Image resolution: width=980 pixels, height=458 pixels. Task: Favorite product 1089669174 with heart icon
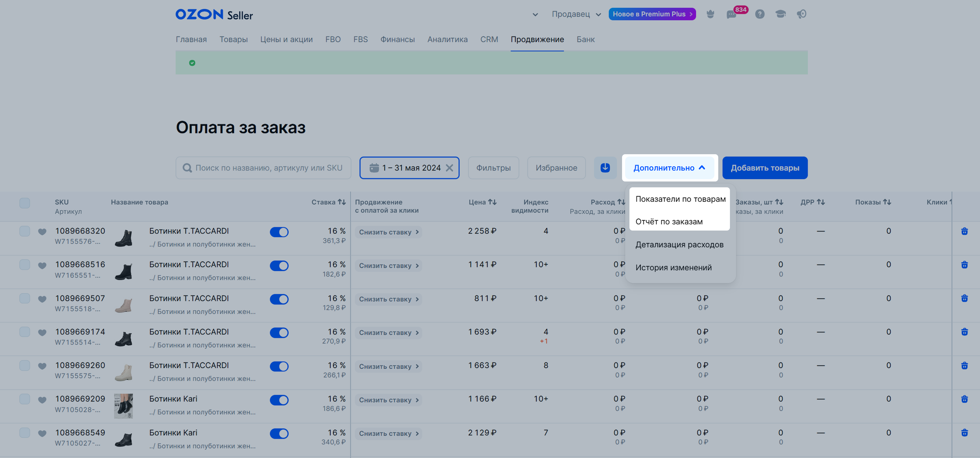(x=42, y=332)
